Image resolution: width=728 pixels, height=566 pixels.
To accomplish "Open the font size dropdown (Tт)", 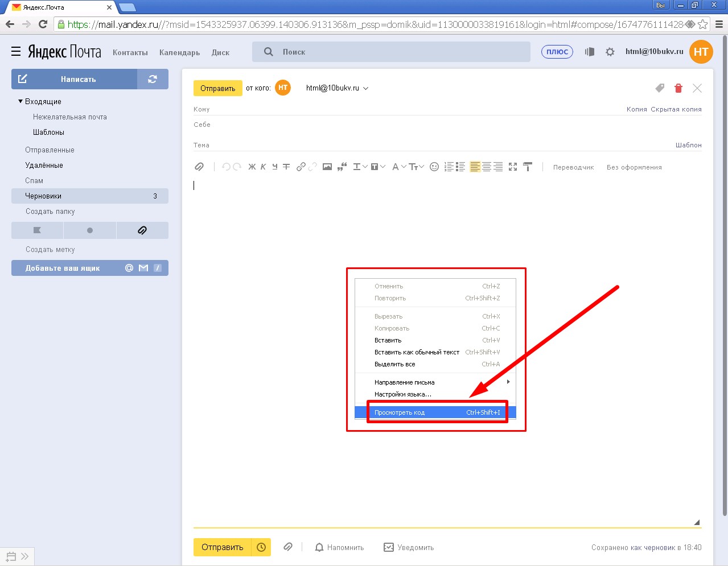I will click(x=417, y=167).
